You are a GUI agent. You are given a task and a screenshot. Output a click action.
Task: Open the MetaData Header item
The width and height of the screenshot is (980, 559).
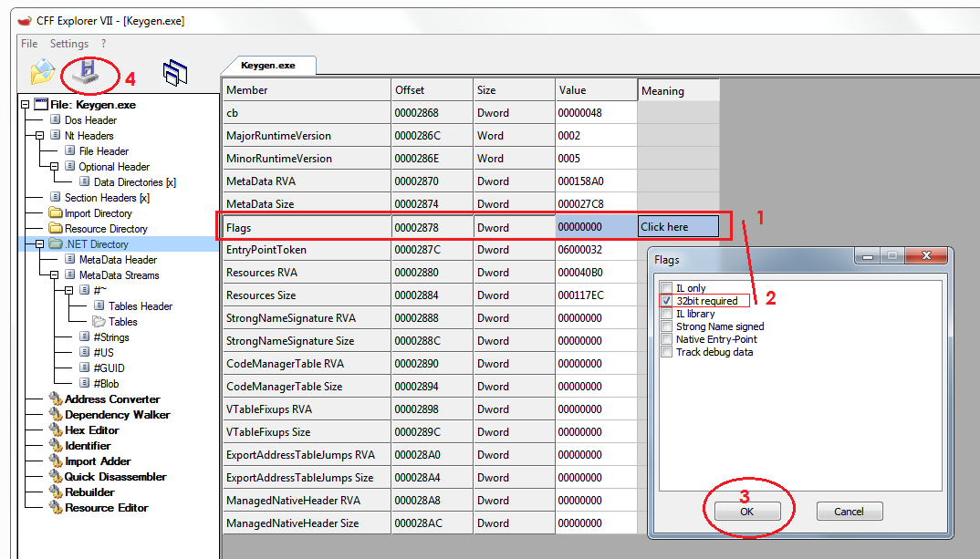(118, 260)
